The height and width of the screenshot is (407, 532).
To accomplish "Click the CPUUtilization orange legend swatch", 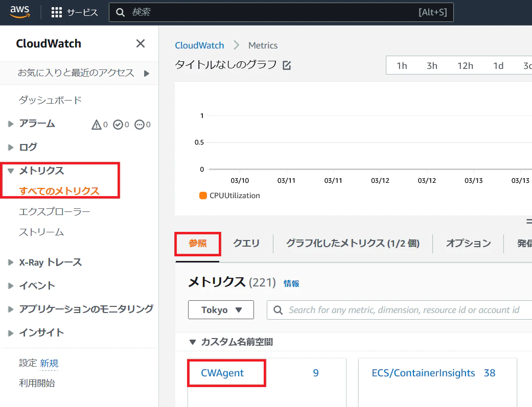I will [203, 196].
